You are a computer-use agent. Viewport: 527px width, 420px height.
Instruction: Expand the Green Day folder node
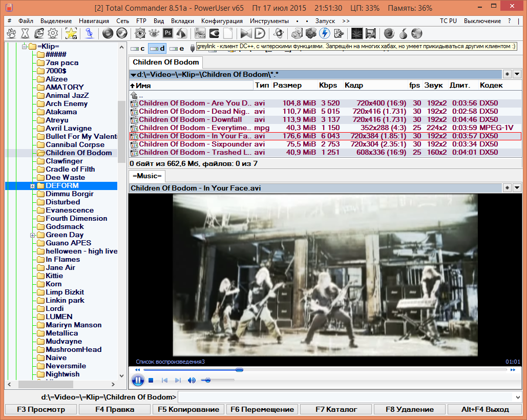click(x=33, y=235)
